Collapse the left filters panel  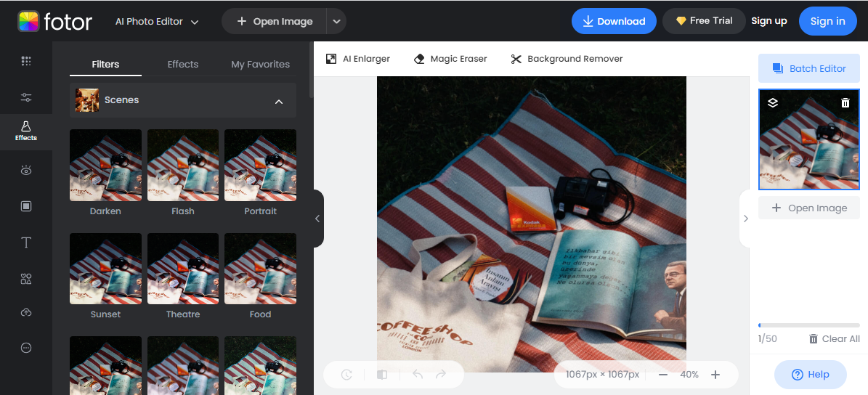click(317, 219)
